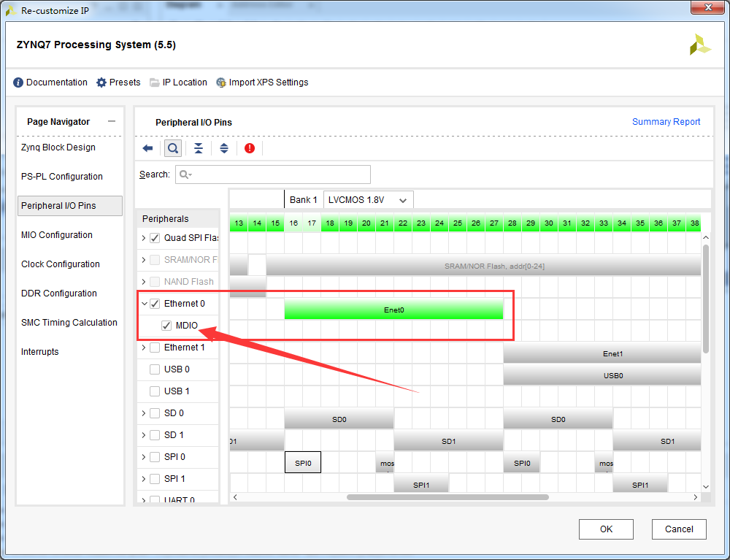Image resolution: width=730 pixels, height=560 pixels.
Task: Click the red error indicator icon
Action: (x=250, y=148)
